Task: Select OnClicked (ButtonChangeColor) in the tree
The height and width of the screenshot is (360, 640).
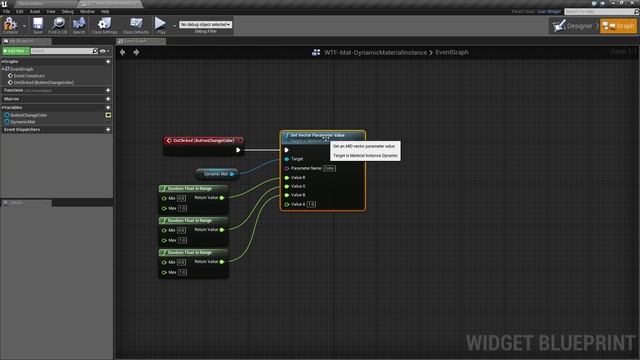Action: (x=44, y=82)
